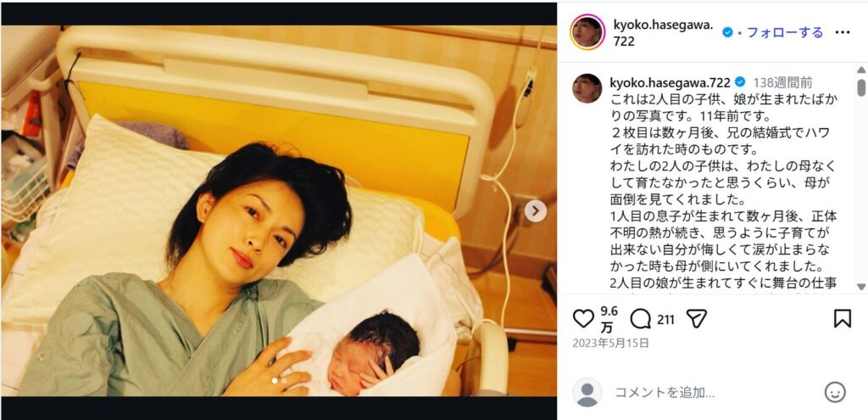The image size is (868, 420).
Task: Like the post with the heart icon
Action: click(583, 318)
